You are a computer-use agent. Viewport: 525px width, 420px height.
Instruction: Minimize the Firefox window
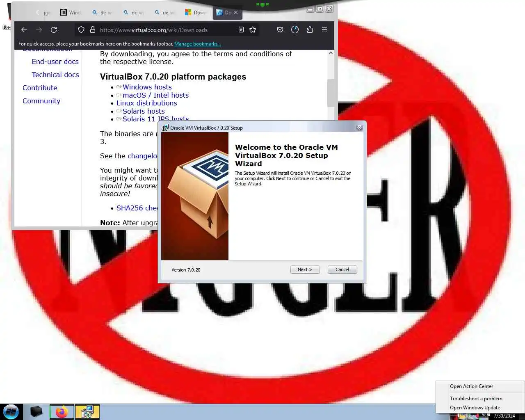(x=310, y=9)
